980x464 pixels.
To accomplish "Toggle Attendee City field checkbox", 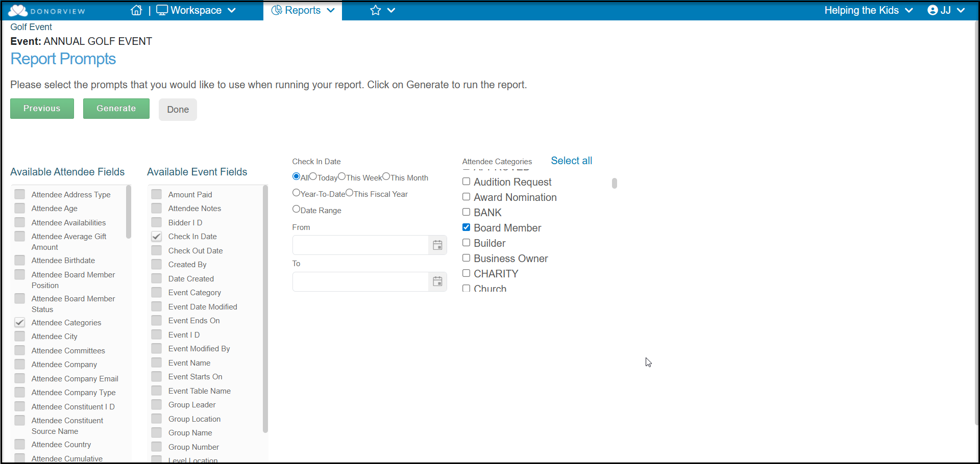I will [20, 336].
